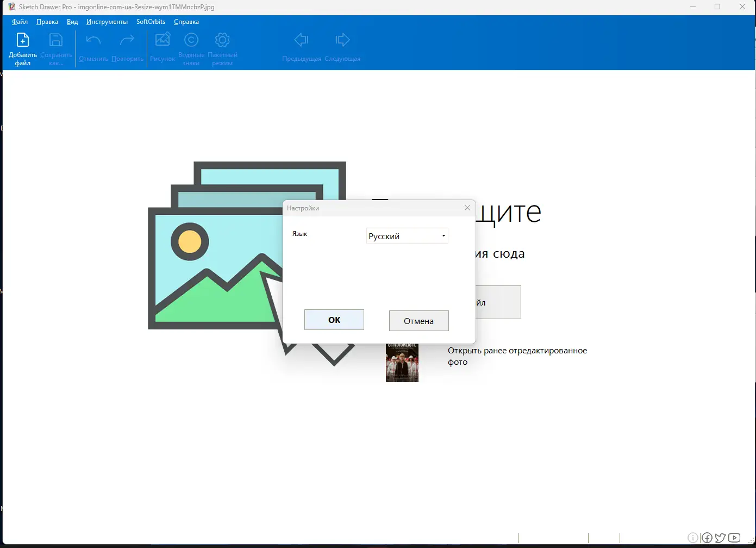Confirm settings with the OK button
Viewport: 756px width, 548px height.
click(334, 320)
